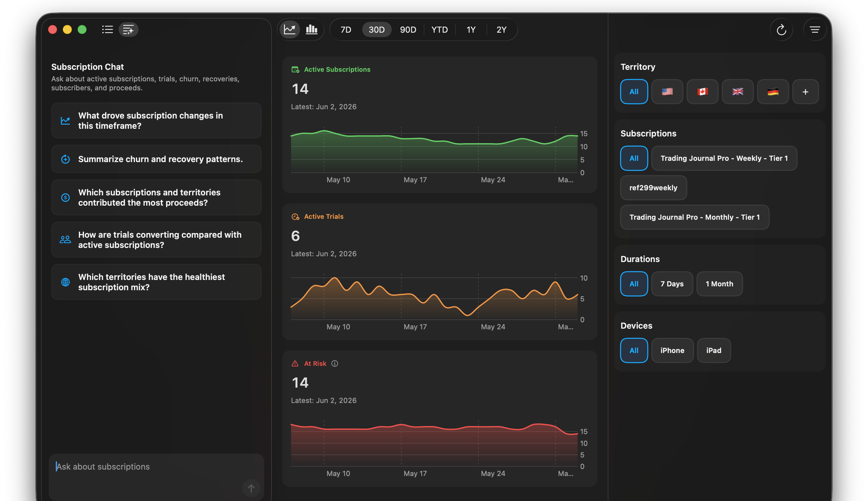The height and width of the screenshot is (501, 868).
Task: Minimize the window with yellow button
Action: (x=67, y=29)
